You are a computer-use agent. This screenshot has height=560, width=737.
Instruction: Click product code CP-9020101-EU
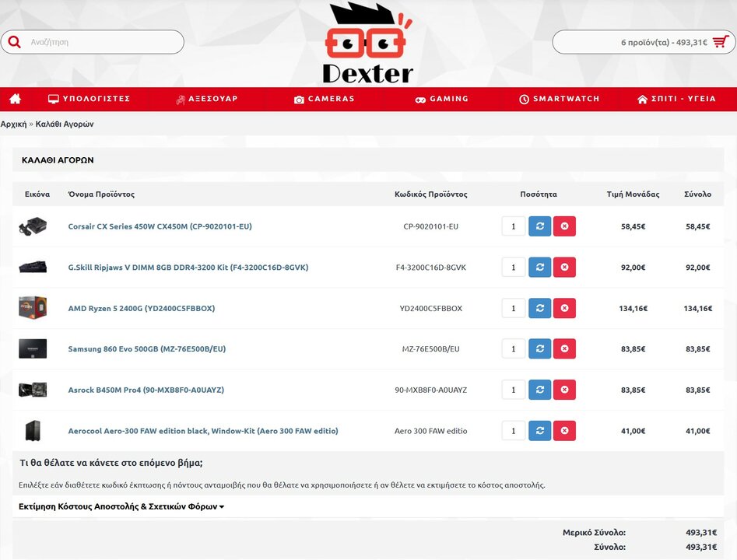coord(430,226)
